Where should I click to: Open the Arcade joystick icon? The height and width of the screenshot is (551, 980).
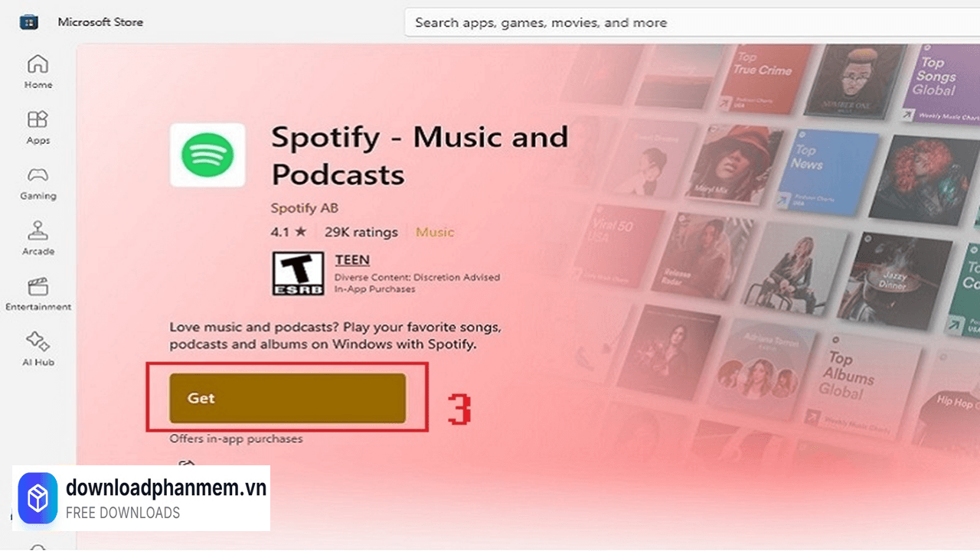point(38,238)
